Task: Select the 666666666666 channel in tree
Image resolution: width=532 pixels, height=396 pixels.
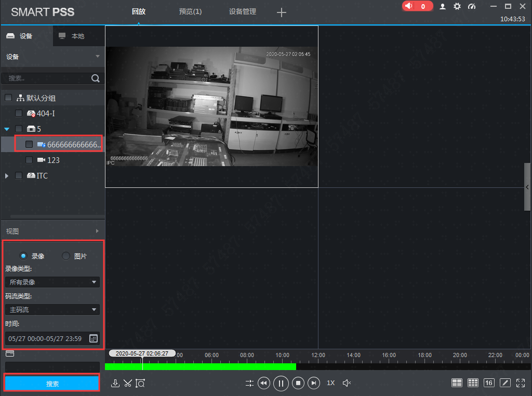Action: (x=74, y=145)
